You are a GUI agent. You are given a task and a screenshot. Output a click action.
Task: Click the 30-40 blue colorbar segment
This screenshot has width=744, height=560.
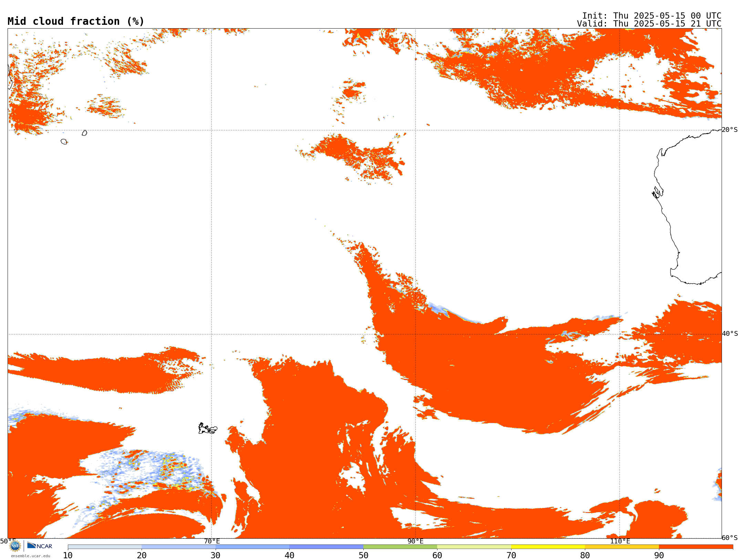click(x=252, y=547)
